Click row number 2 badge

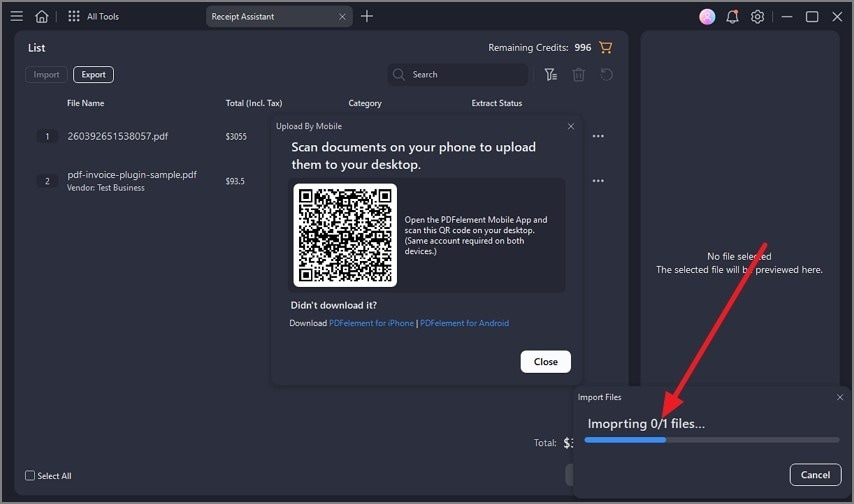pyautogui.click(x=47, y=181)
